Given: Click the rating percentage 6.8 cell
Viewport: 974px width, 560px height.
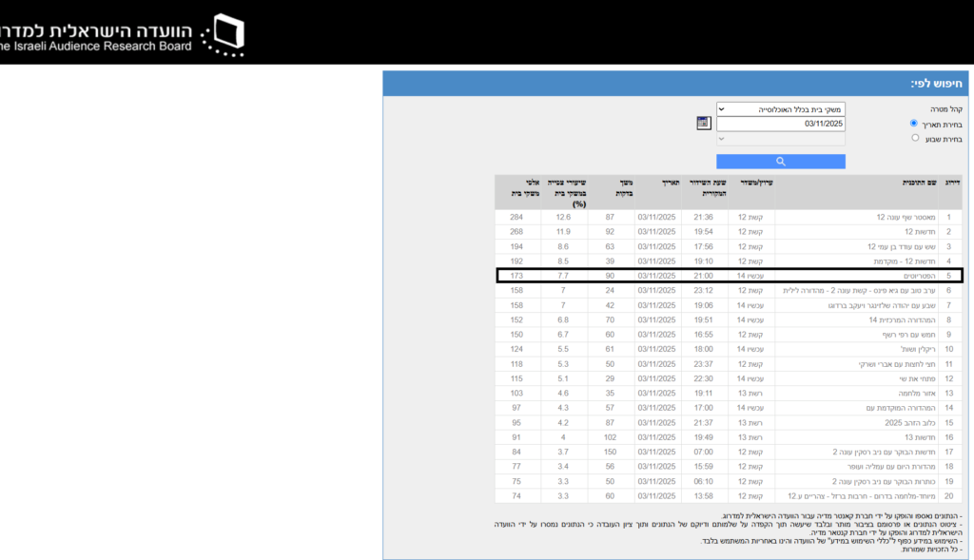Looking at the screenshot, I should pyautogui.click(x=563, y=319).
